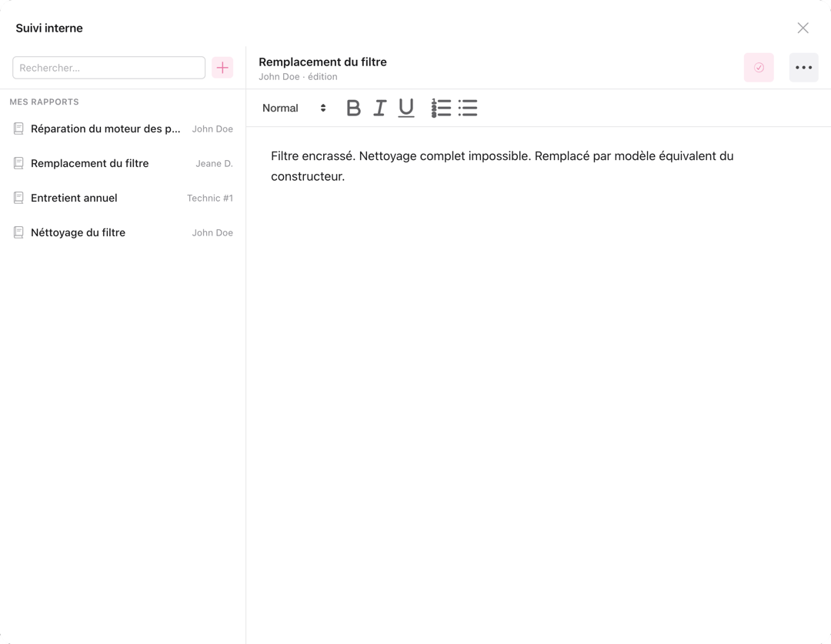Insert a bulleted list
The image size is (831, 644).
(x=468, y=108)
